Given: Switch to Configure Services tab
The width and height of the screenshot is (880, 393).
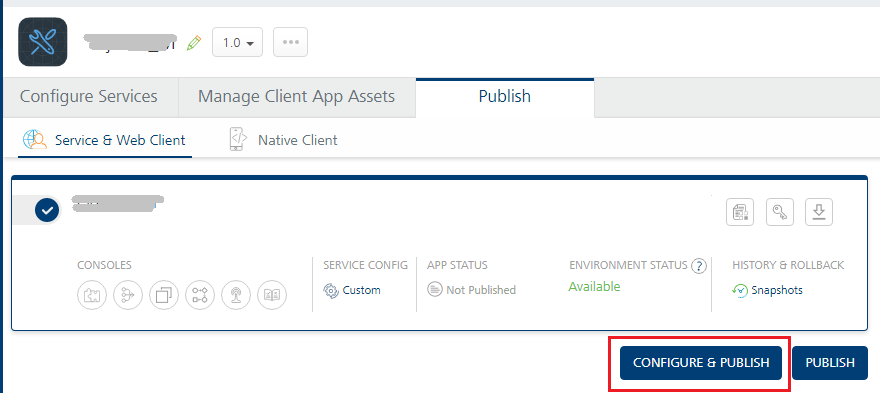Looking at the screenshot, I should (x=89, y=96).
